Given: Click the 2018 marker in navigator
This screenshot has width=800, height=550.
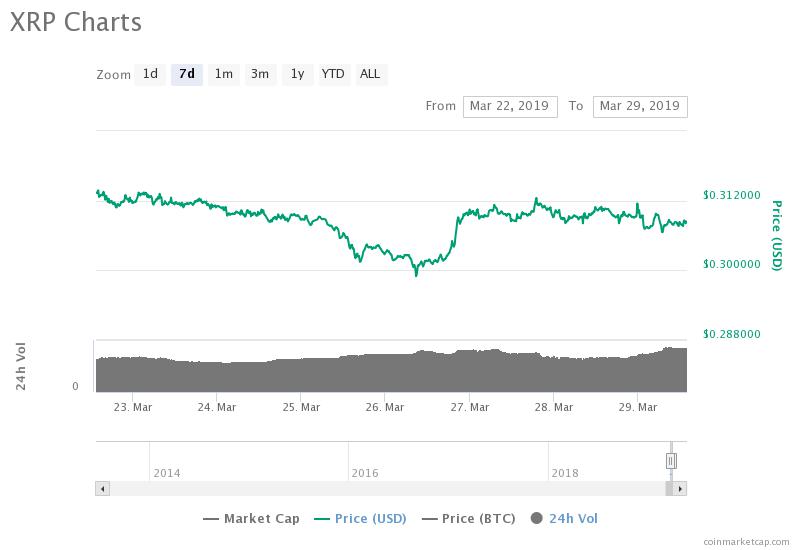Looking at the screenshot, I should (x=565, y=473).
